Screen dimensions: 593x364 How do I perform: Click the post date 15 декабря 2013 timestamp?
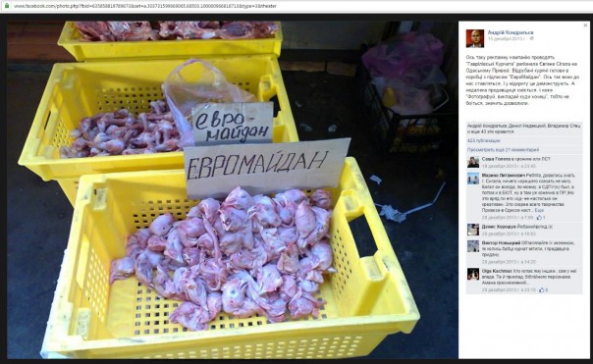coord(507,38)
